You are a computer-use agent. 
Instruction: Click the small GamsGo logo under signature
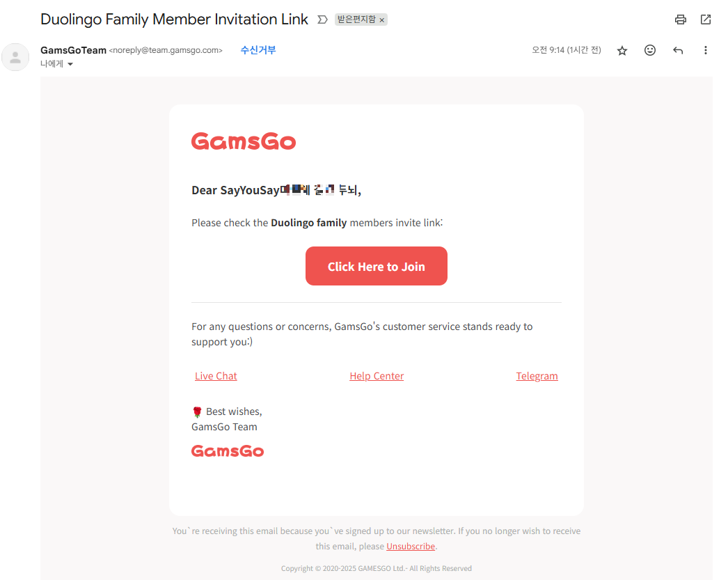(x=228, y=451)
